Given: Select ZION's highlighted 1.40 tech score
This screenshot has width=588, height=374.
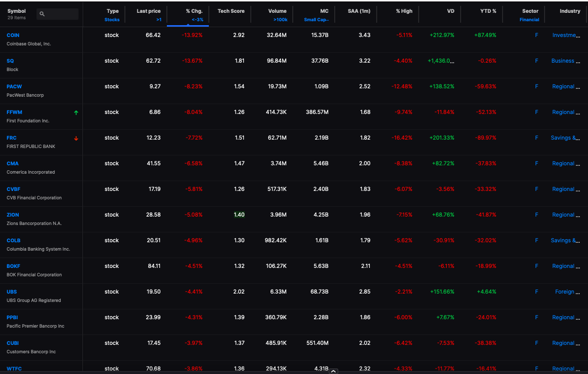Looking at the screenshot, I should (x=239, y=215).
